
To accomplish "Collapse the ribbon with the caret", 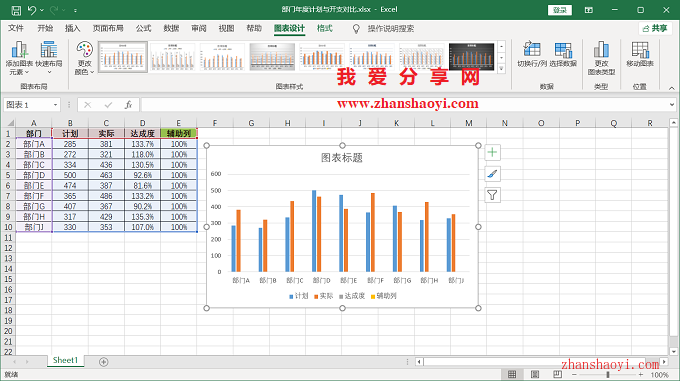I will tap(672, 88).
